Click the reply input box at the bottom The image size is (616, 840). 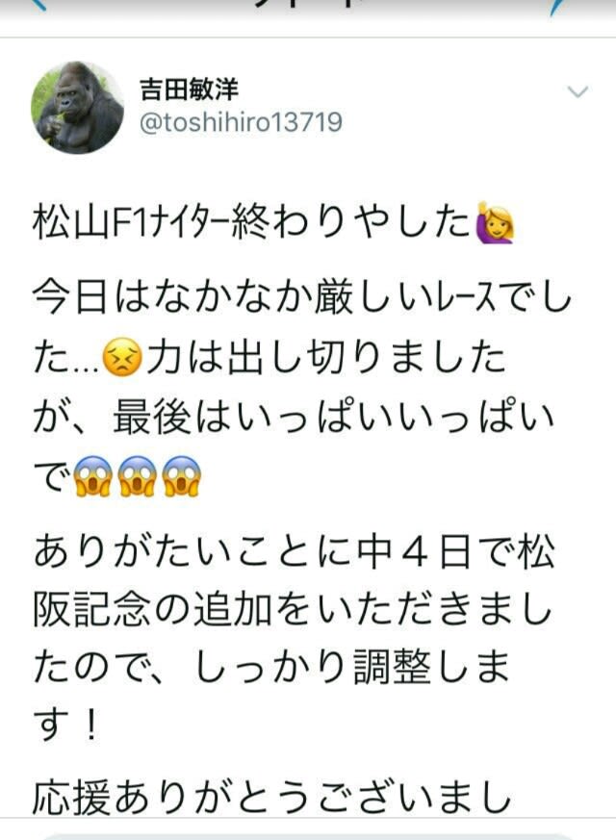pos(308,836)
